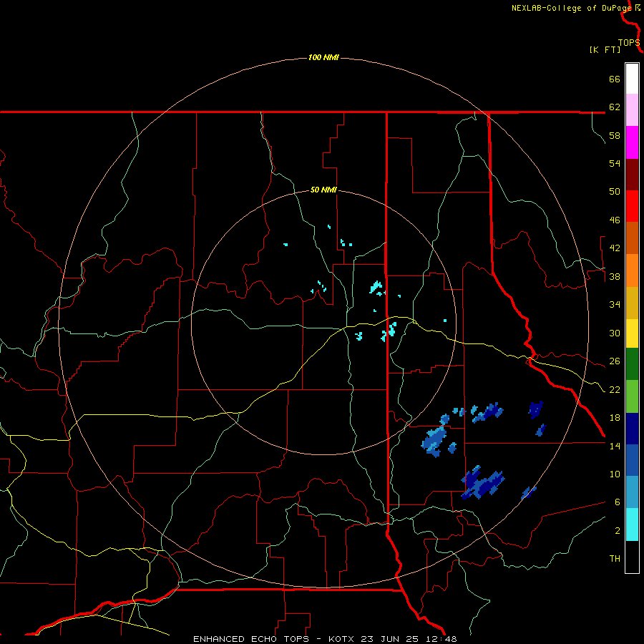This screenshot has width=644, height=644.
Task: Pick the burnt orange legend swatch
Action: coord(632,238)
